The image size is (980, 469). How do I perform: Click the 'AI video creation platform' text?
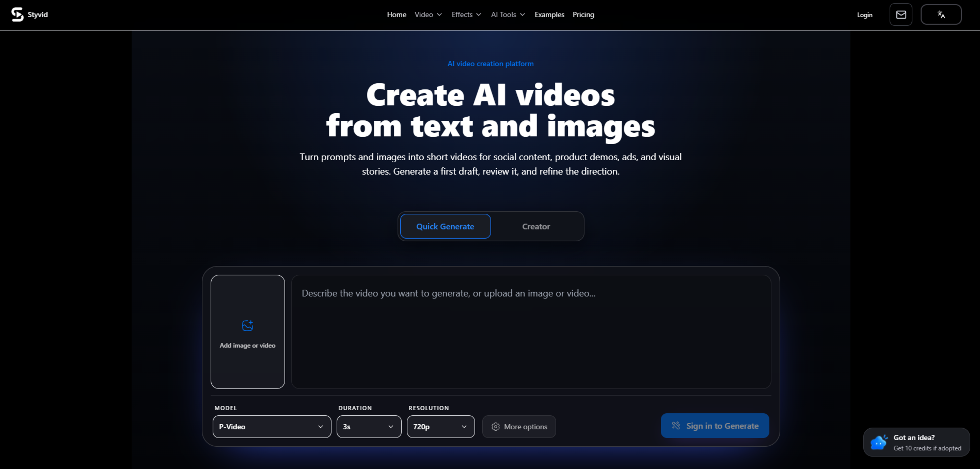pos(490,64)
